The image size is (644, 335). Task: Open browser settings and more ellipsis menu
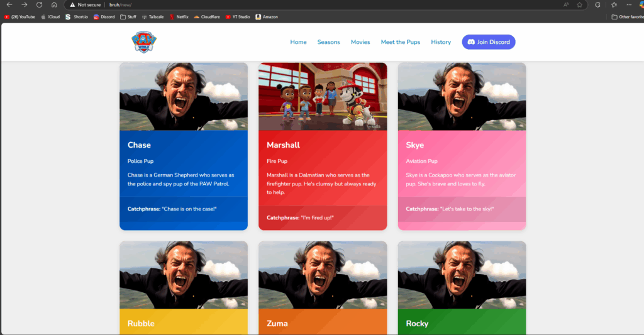[x=629, y=4]
